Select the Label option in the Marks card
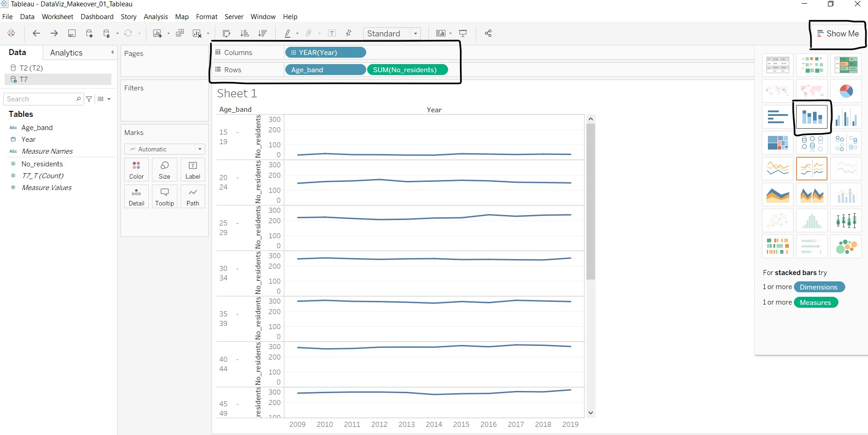The width and height of the screenshot is (868, 435). tap(192, 170)
